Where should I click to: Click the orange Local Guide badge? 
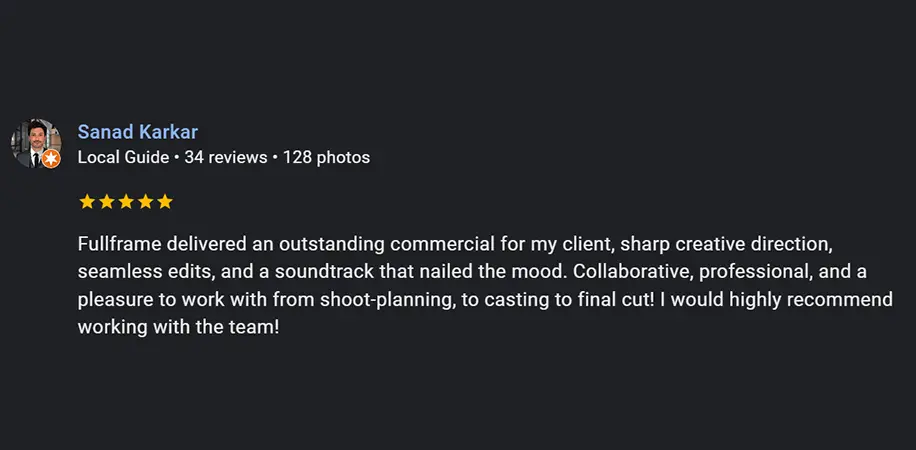51,158
